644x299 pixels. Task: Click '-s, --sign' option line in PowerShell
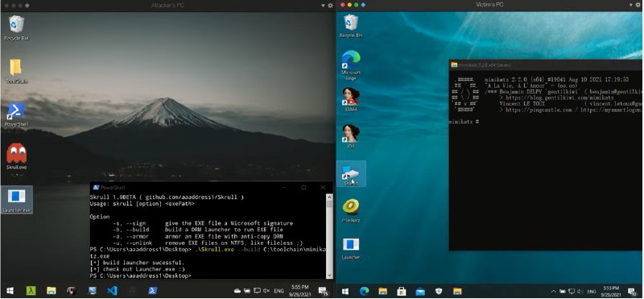[203, 223]
